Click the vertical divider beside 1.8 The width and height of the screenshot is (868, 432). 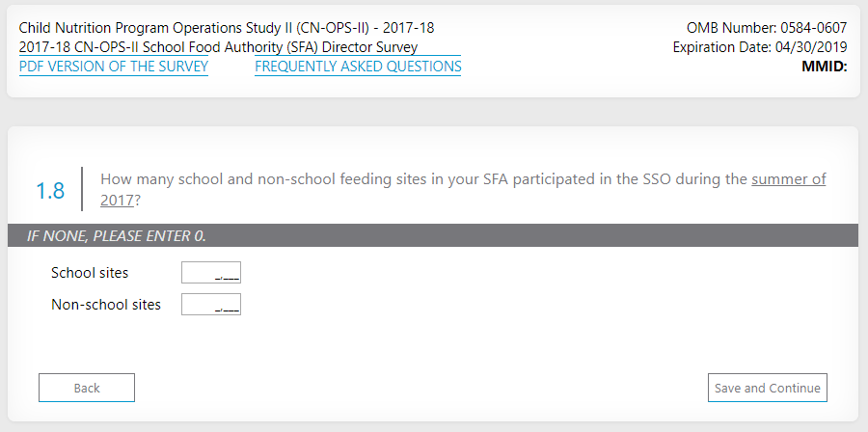tap(82, 190)
